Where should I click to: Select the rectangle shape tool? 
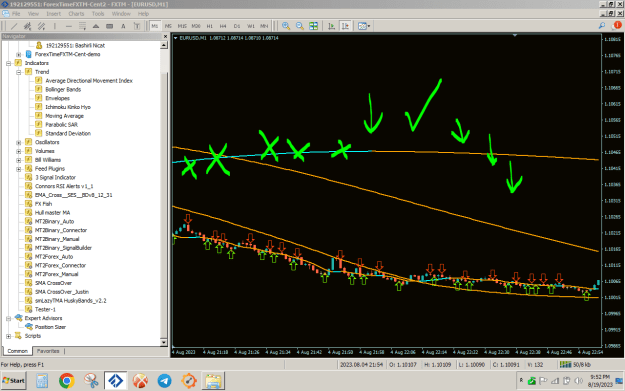[109, 26]
